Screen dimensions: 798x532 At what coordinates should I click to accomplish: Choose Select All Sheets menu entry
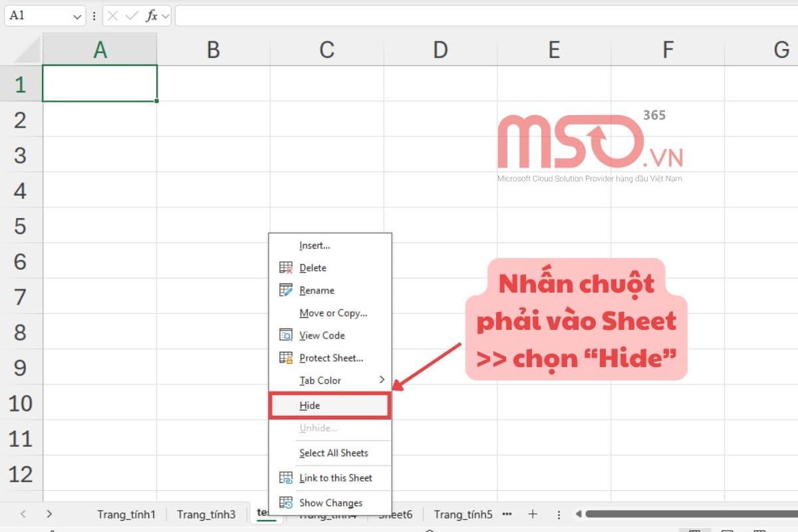click(x=330, y=453)
